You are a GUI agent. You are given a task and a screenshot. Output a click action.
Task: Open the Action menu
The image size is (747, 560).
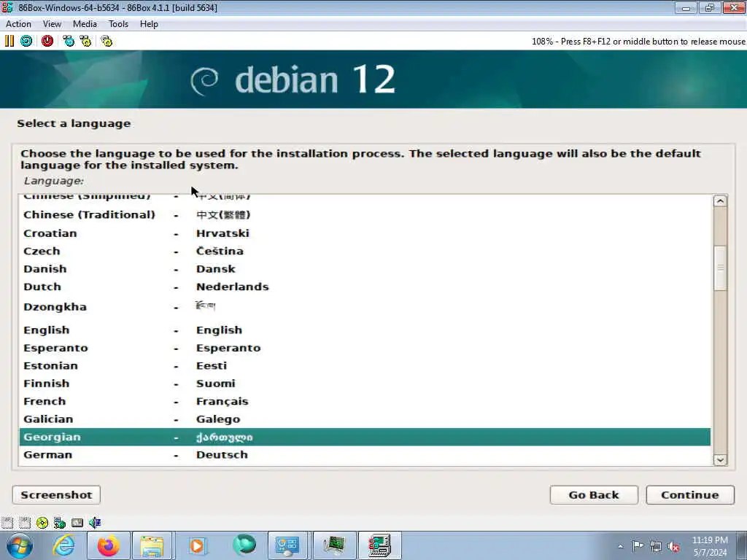[18, 24]
